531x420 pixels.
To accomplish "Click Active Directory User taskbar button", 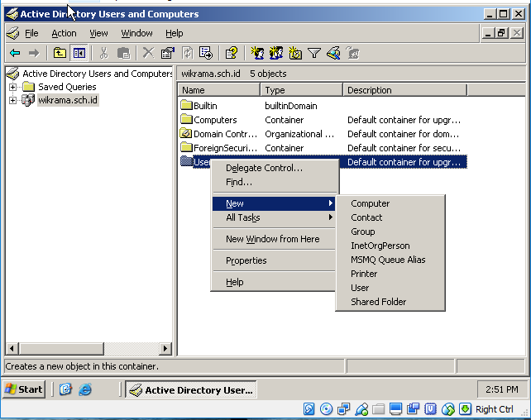I will coord(191,389).
